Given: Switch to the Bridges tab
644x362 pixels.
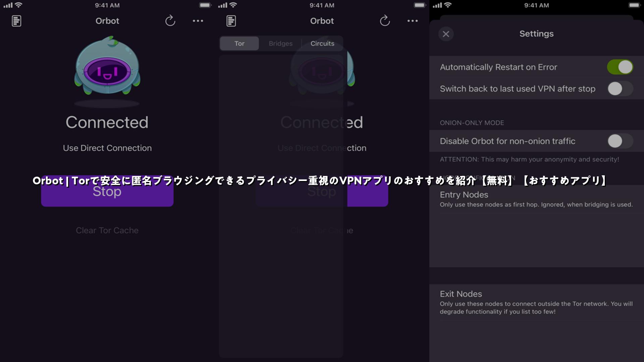Looking at the screenshot, I should pos(280,44).
